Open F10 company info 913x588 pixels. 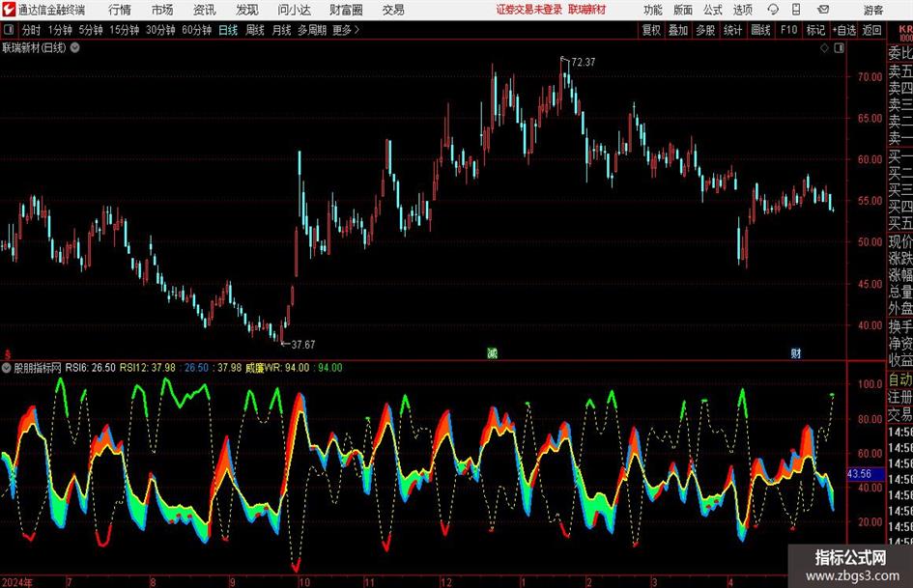[789, 30]
